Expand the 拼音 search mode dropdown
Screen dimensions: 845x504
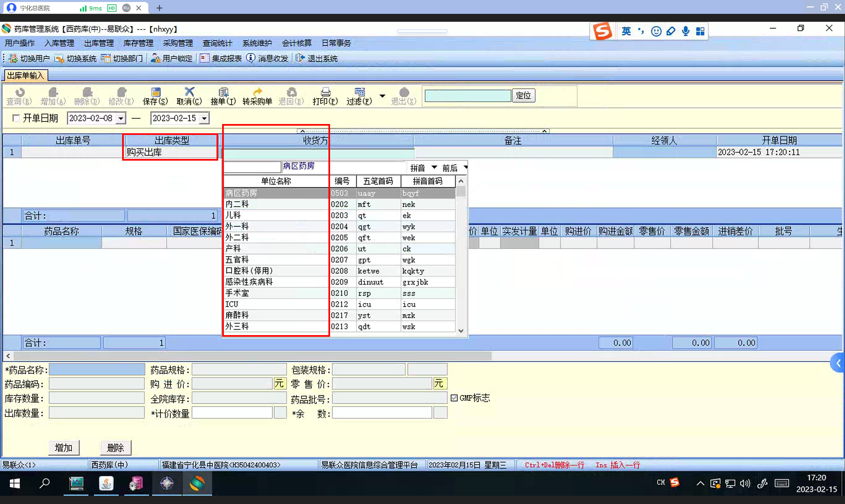[434, 168]
